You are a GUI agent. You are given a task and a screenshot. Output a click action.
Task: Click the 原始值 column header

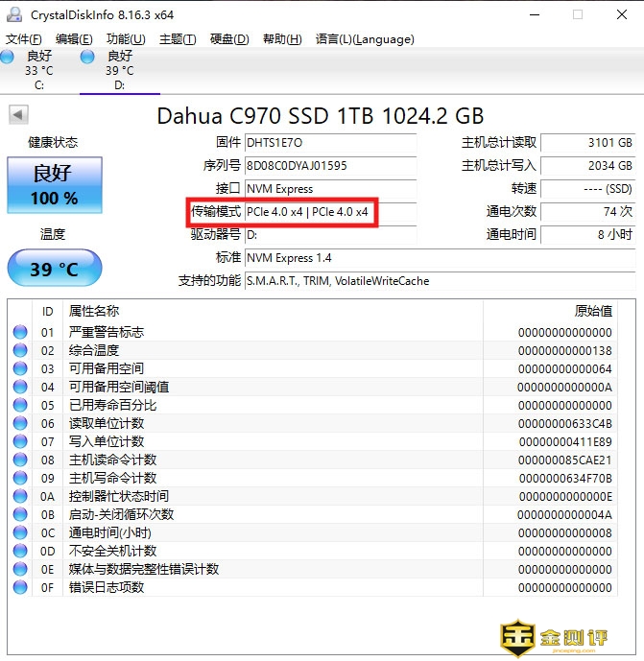point(591,311)
